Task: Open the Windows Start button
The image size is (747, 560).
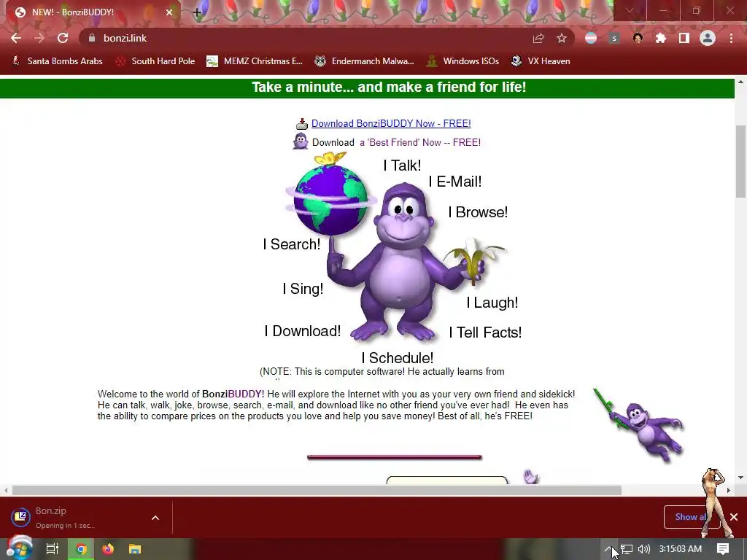Action: [x=19, y=549]
